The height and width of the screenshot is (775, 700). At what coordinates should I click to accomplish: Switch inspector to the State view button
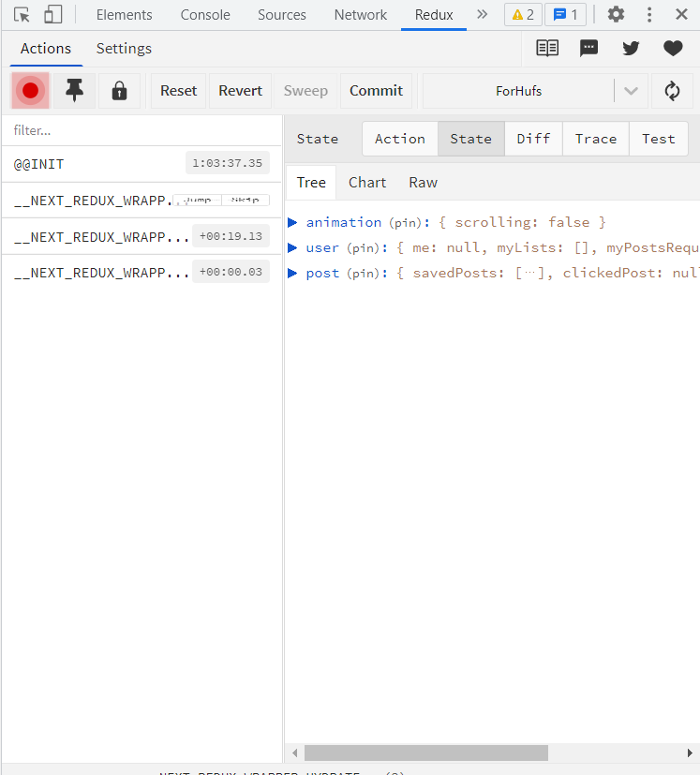[x=471, y=139]
